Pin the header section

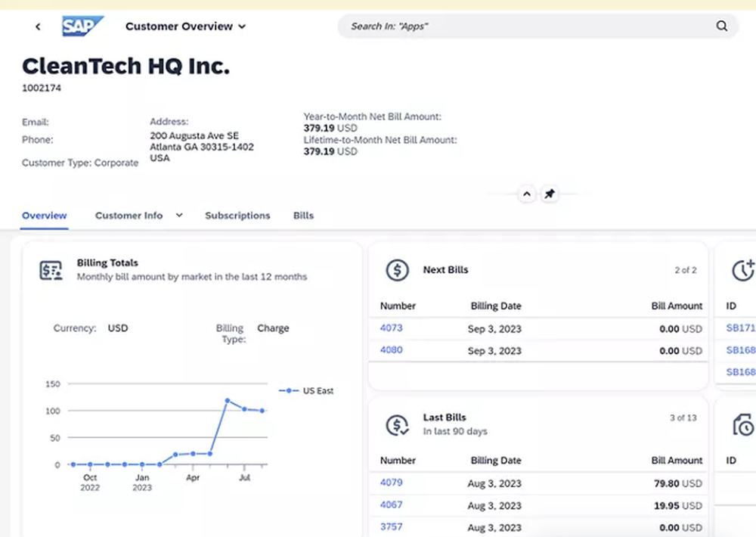click(x=550, y=194)
